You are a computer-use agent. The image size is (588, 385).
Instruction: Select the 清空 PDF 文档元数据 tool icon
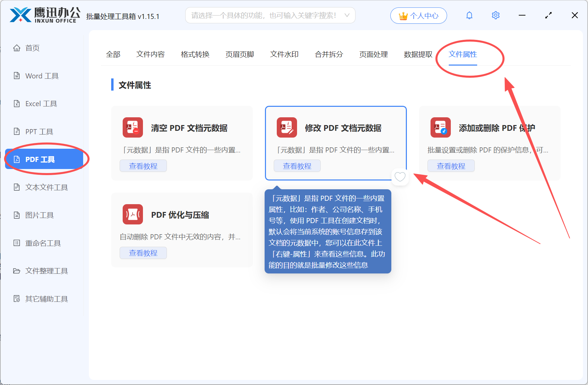click(132, 127)
